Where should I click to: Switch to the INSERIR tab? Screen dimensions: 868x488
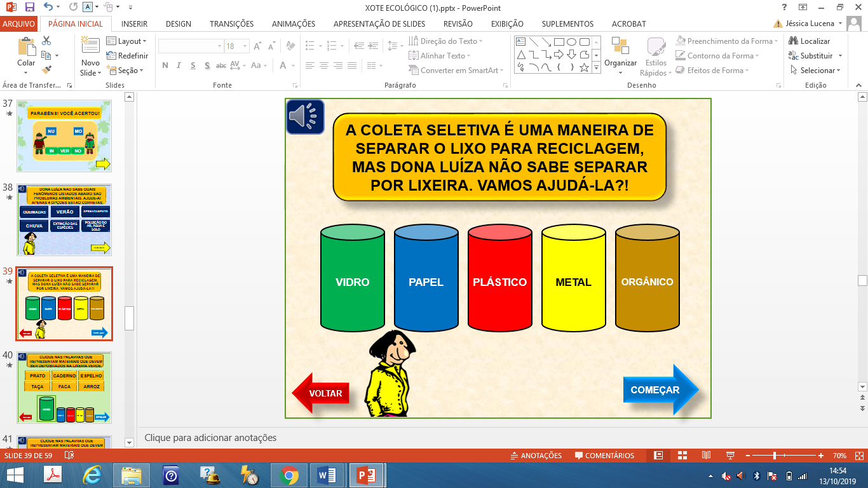click(x=134, y=24)
